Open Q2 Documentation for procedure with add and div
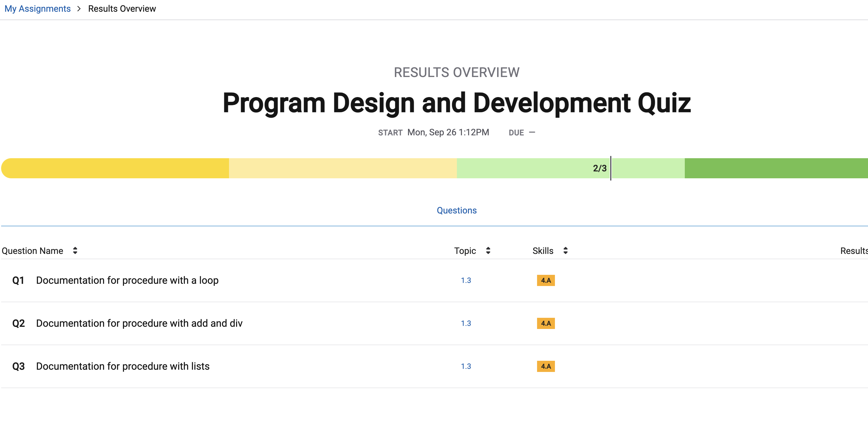This screenshot has height=423, width=868. 139,323
